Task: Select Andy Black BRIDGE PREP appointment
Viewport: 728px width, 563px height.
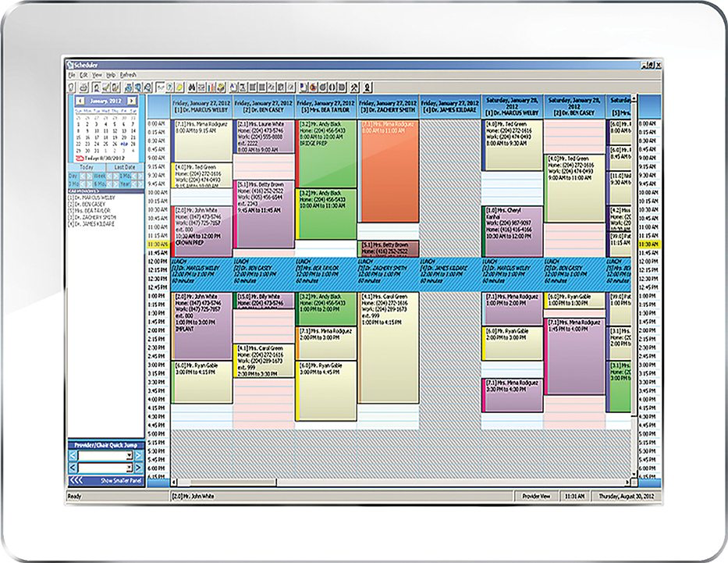Action: tap(326, 154)
